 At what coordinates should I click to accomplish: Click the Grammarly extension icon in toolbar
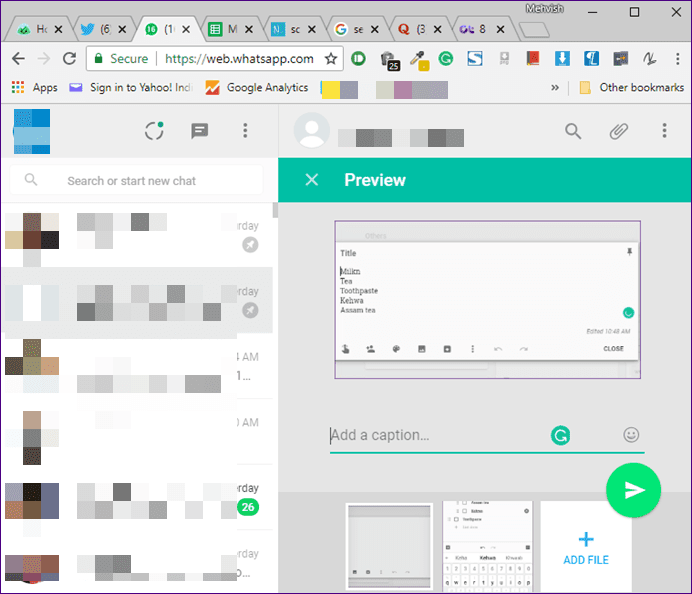[446, 58]
